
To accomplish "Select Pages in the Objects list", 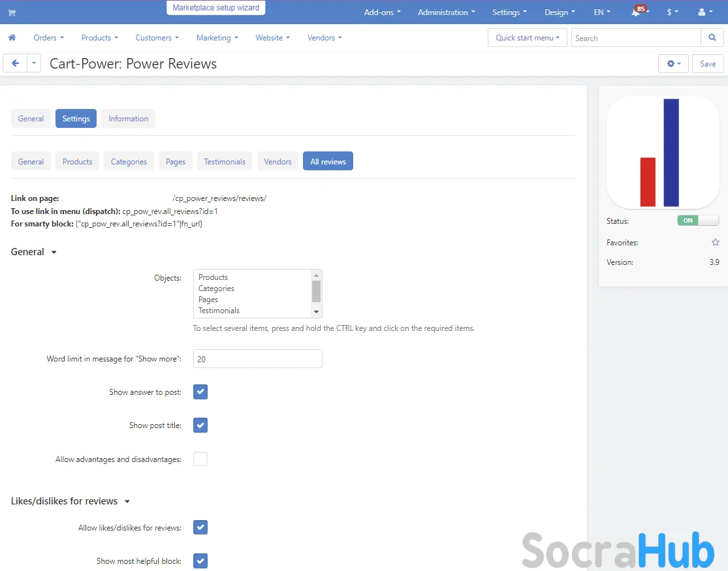I will (208, 300).
